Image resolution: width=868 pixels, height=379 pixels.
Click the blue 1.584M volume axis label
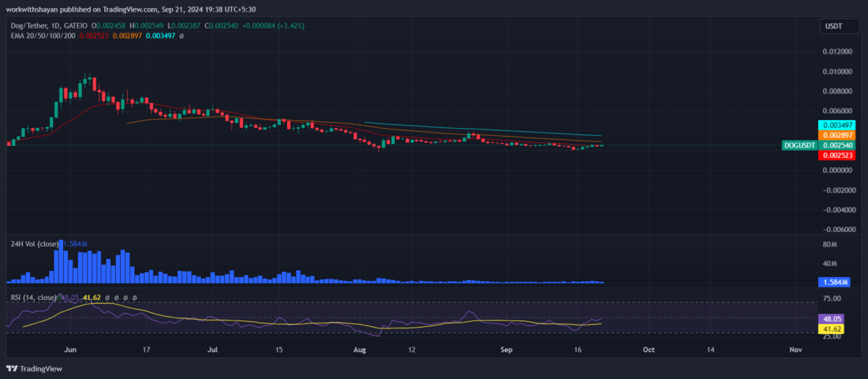point(835,281)
